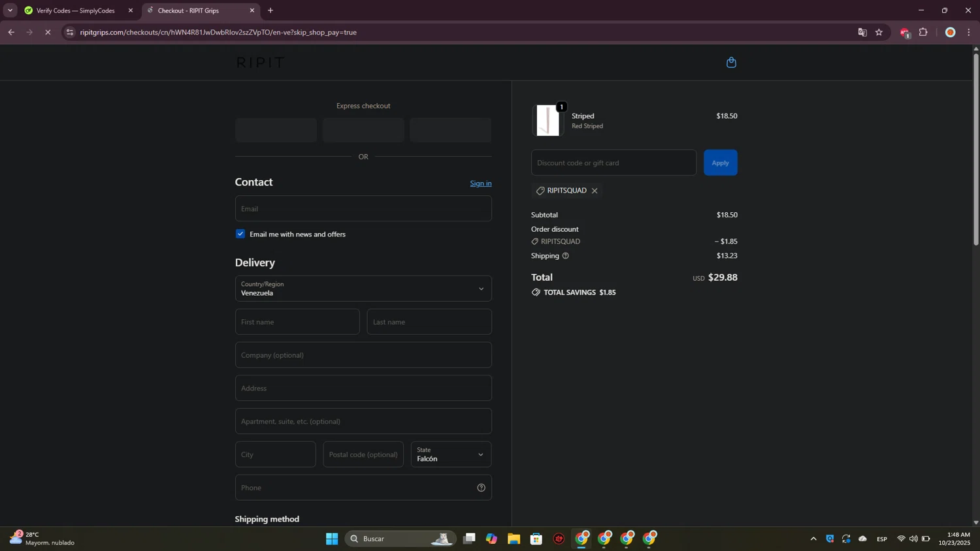Click the TOTAL SAVINGS $1.85 line
Image resolution: width=980 pixels, height=551 pixels.
click(574, 292)
